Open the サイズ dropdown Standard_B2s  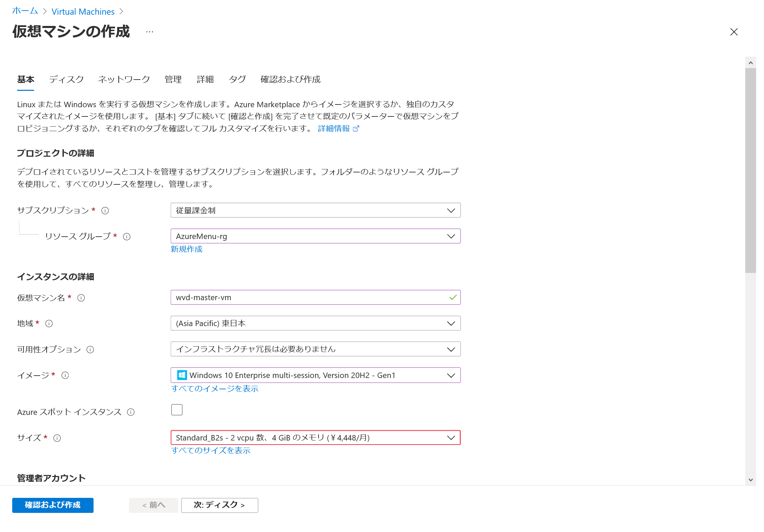click(315, 438)
